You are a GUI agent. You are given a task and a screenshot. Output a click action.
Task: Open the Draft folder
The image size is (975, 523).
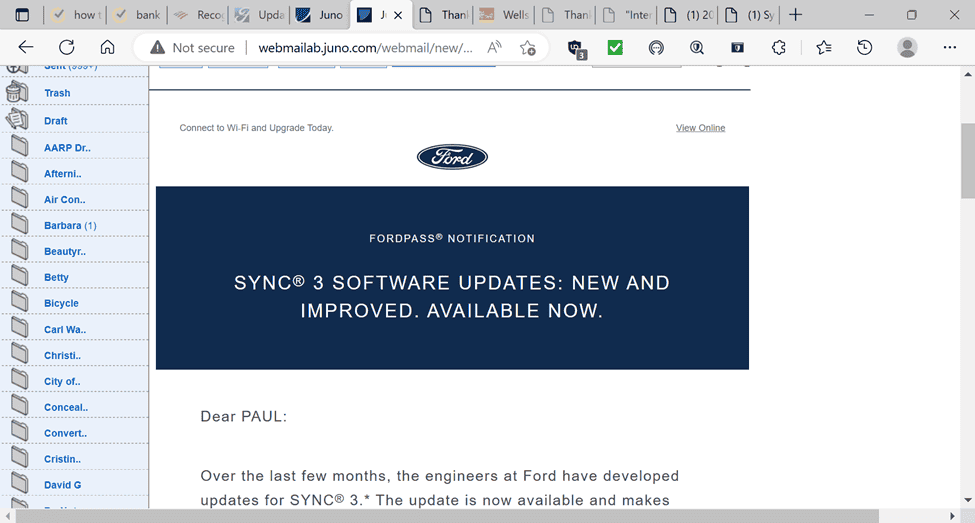click(56, 121)
